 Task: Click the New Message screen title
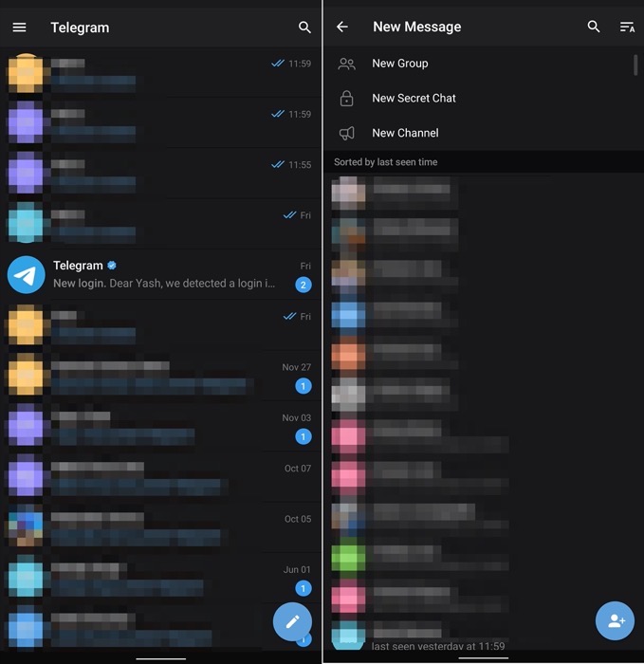[417, 27]
